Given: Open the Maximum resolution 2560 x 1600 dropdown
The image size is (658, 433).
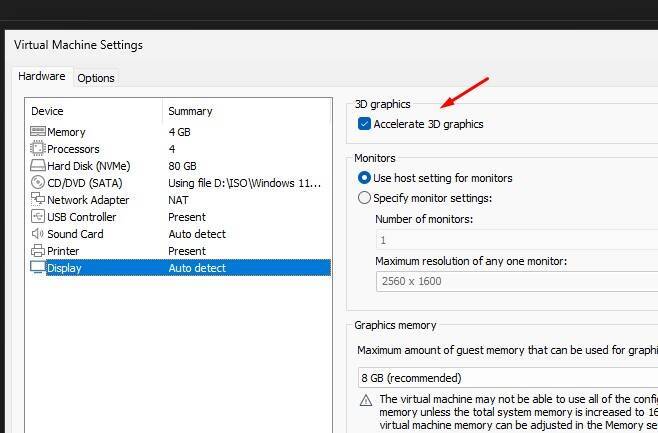Looking at the screenshot, I should pyautogui.click(x=517, y=281).
